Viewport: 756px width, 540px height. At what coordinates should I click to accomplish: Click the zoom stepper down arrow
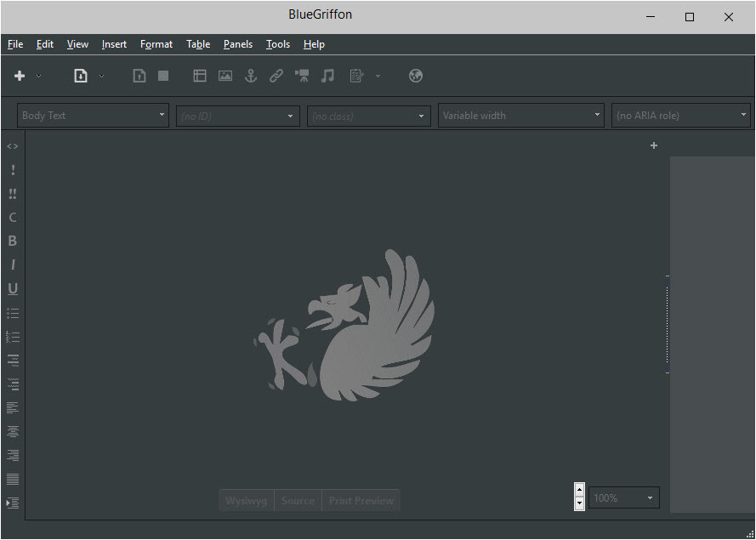(x=579, y=503)
